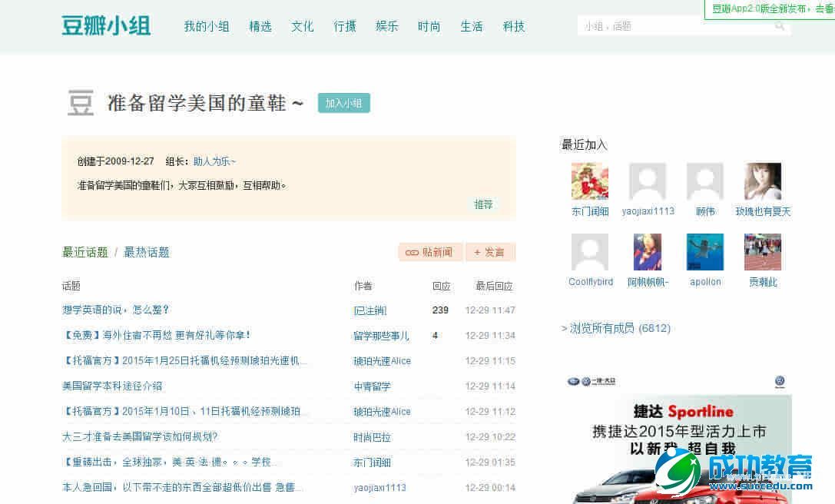Open topic 想学英语的说，怎么整？
This screenshot has height=504, width=835.
pyautogui.click(x=116, y=310)
